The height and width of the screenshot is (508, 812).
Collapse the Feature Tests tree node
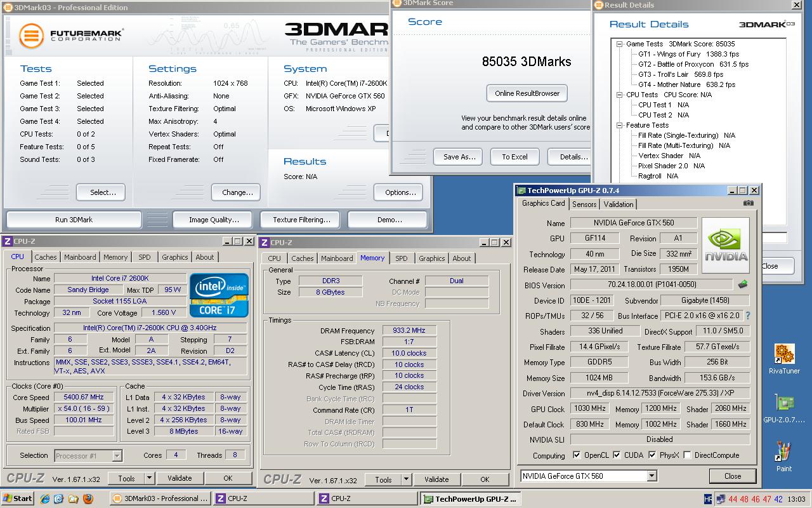620,126
